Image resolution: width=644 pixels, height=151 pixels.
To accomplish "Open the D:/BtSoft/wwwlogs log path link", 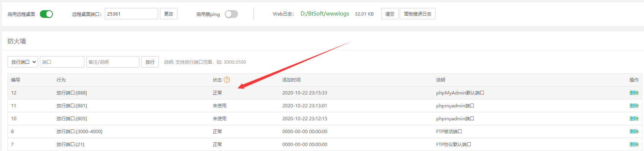I will (x=325, y=14).
